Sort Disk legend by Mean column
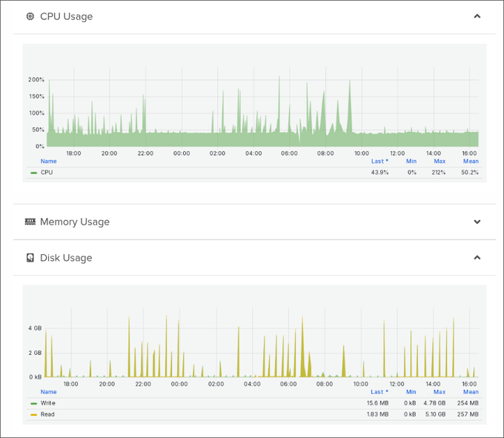 471,392
